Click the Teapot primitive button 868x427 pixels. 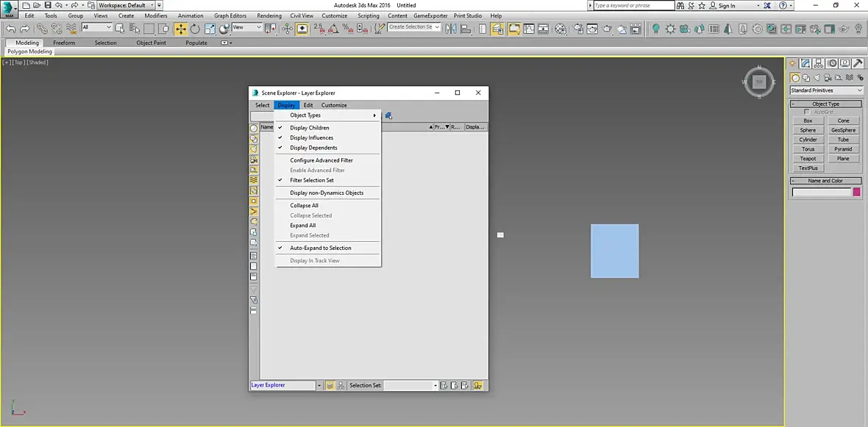point(808,159)
